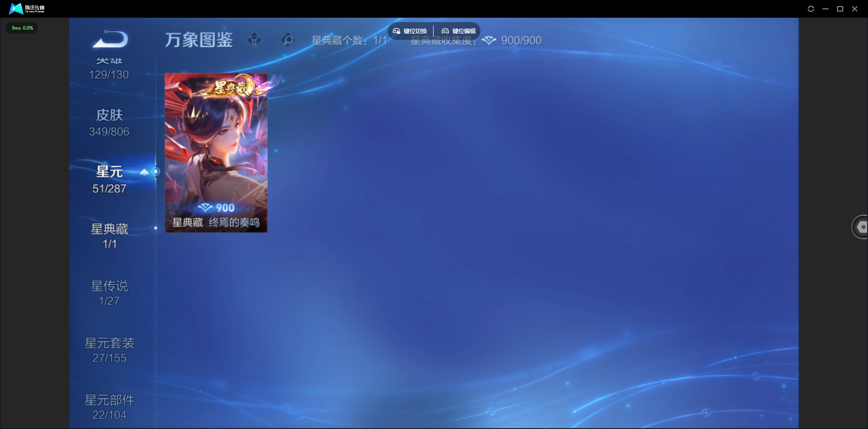Open the 星传说 1/27 tab
The width and height of the screenshot is (868, 429).
point(109,293)
